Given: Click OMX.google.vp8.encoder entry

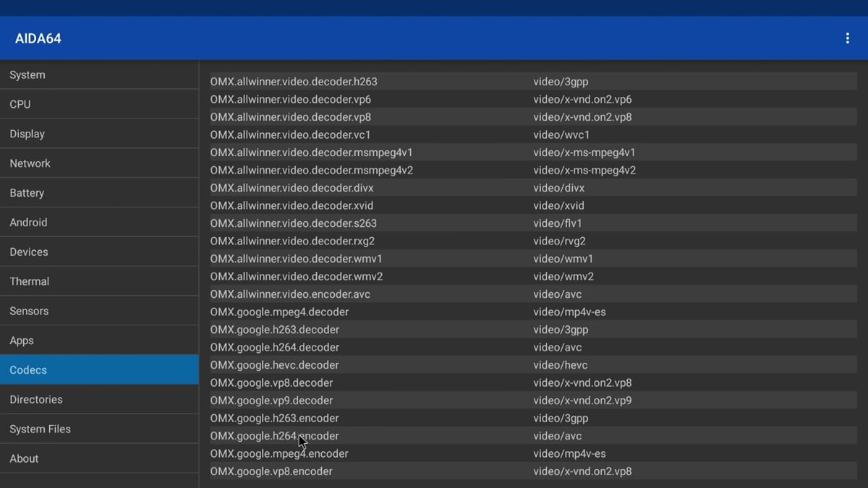Looking at the screenshot, I should pos(533,471).
